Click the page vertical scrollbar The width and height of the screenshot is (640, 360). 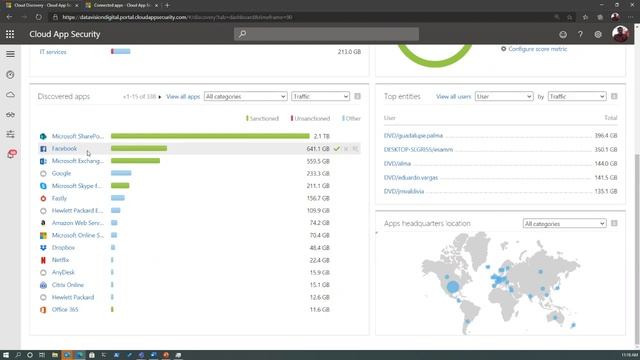(637, 249)
